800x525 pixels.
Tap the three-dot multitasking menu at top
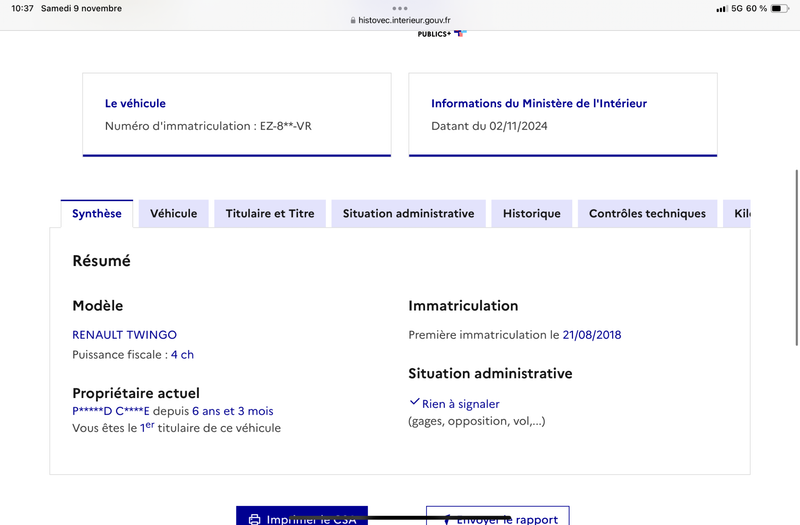tap(400, 8)
